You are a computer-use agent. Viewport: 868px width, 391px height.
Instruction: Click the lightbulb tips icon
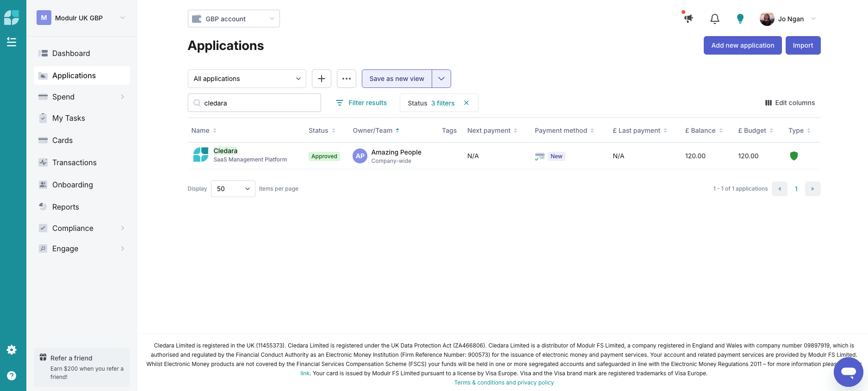pyautogui.click(x=740, y=19)
